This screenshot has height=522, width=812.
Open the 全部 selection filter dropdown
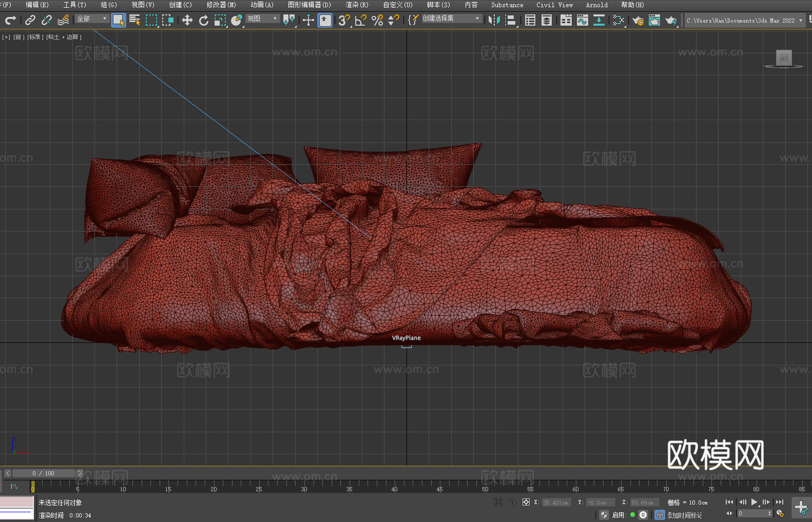point(92,18)
